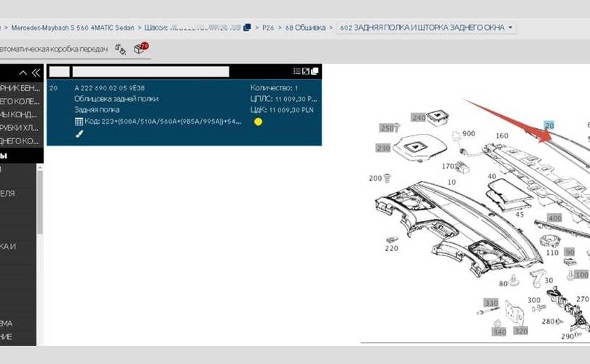Click the P26 breadcrumb
Screen dimensions: 590x364
[270, 28]
